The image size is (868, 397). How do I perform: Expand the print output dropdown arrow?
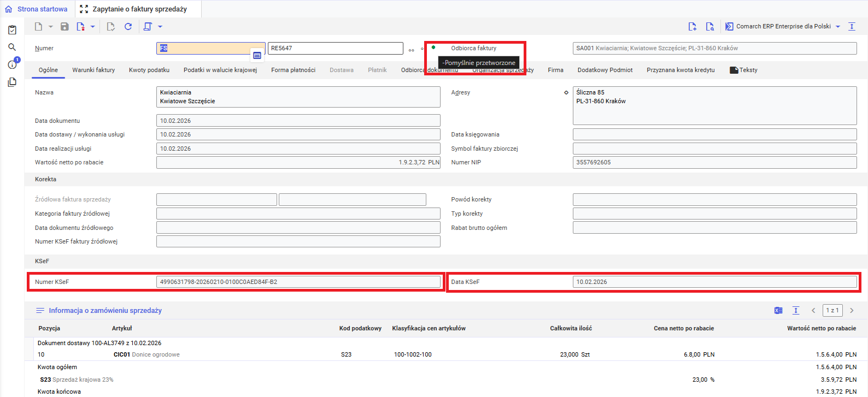coord(160,27)
